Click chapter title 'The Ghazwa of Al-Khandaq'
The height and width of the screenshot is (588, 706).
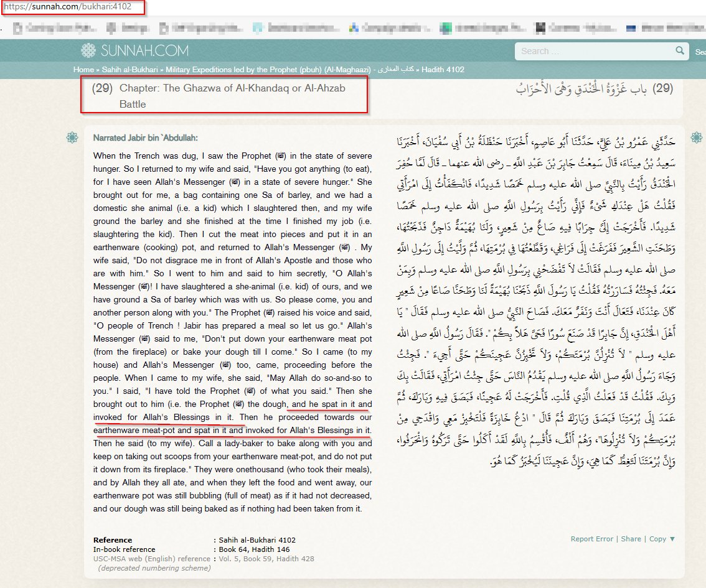click(x=232, y=96)
